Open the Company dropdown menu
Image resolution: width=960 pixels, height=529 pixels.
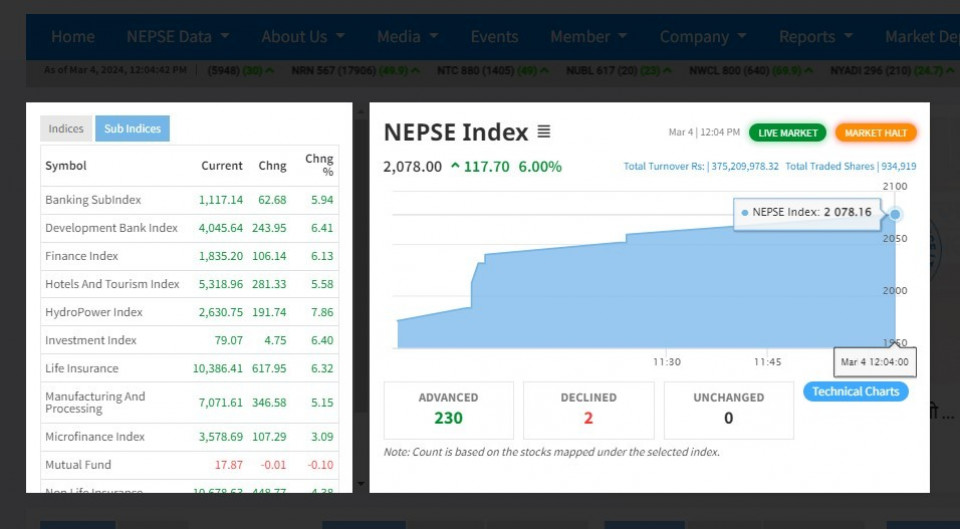coord(703,37)
